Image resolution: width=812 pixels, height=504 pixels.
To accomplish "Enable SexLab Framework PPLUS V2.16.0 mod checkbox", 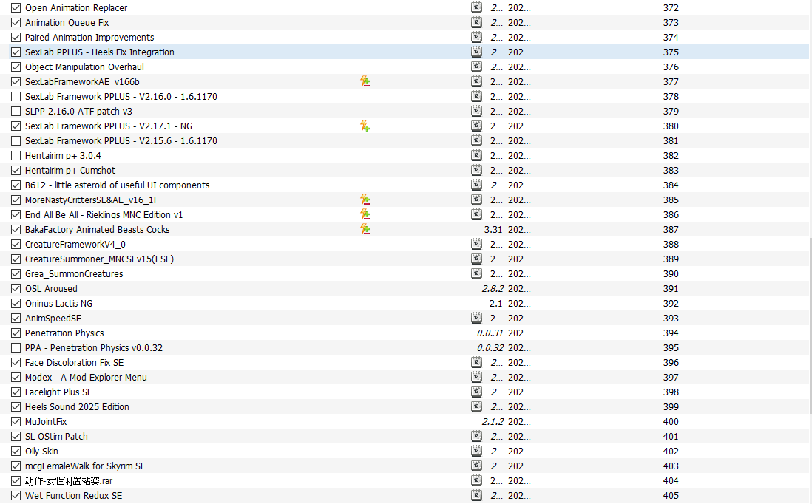I will tap(16, 96).
